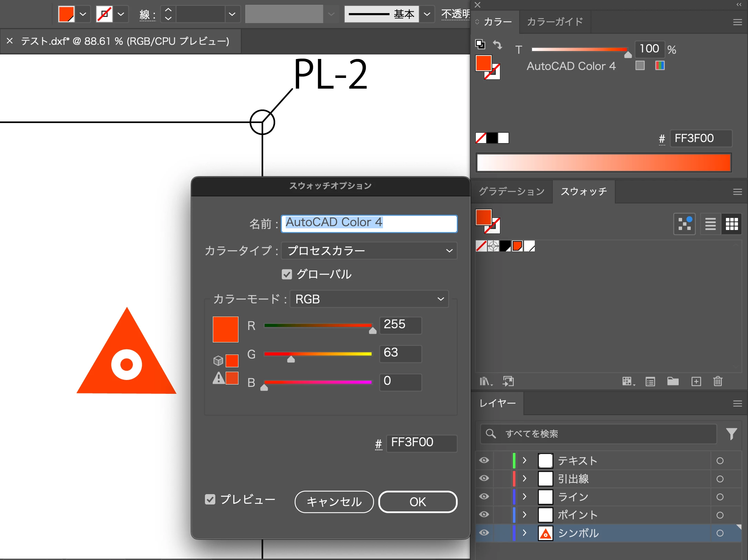This screenshot has height=560, width=748.
Task: Uncheck the グローバル checkbox
Action: pos(287,274)
